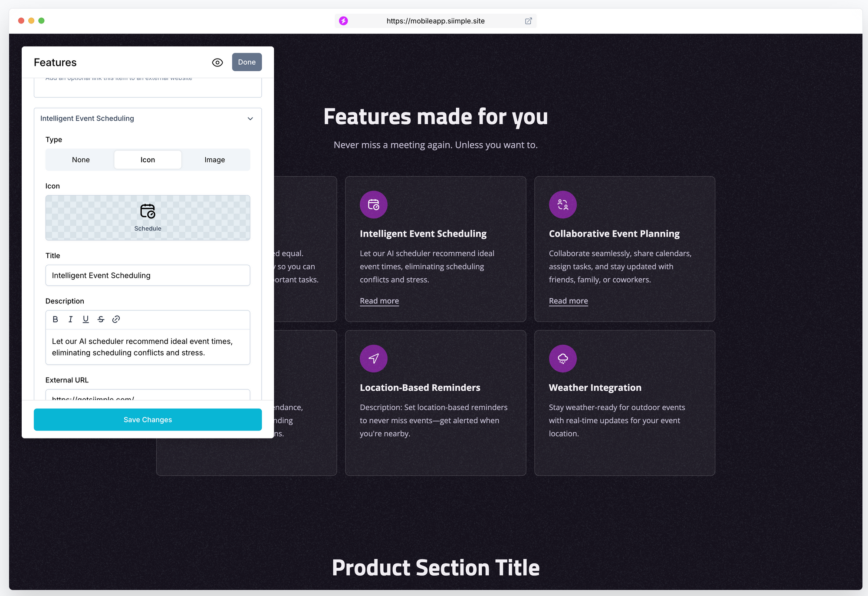868x596 pixels.
Task: Click the Done button
Action: coord(246,62)
